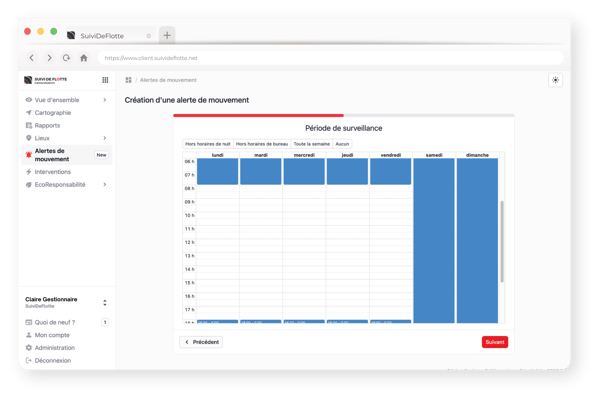Viewport: 600px width, 399px height.
Task: Click samedi full-day blue block
Action: pos(434,241)
